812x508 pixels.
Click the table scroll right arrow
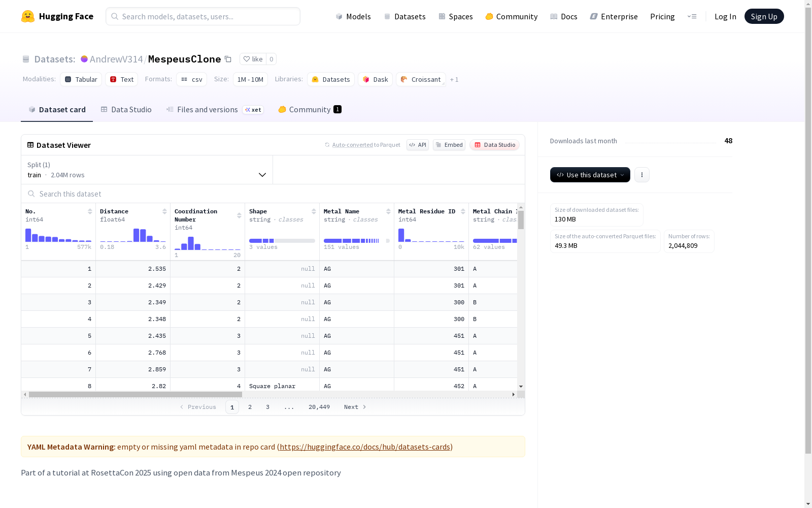tap(513, 394)
